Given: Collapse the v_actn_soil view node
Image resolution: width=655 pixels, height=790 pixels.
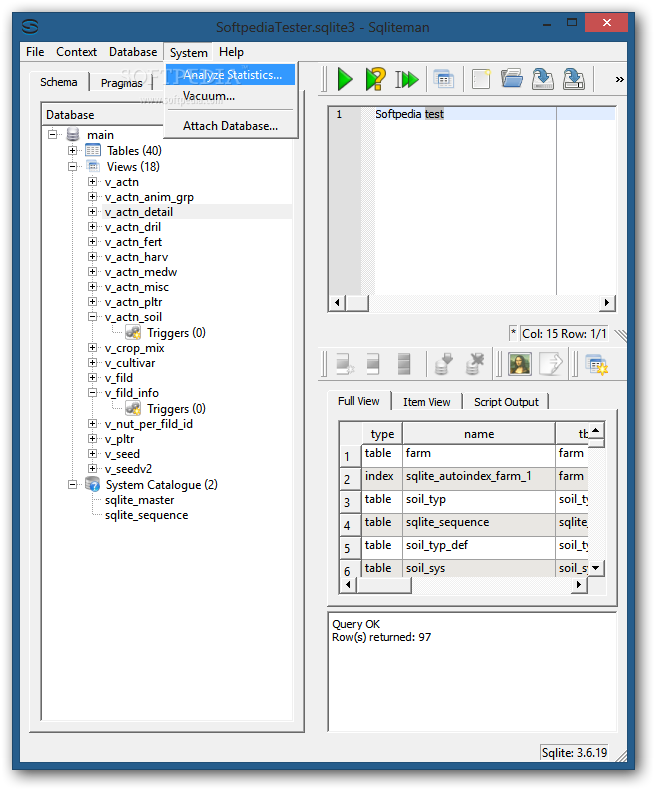Looking at the screenshot, I should click(92, 316).
